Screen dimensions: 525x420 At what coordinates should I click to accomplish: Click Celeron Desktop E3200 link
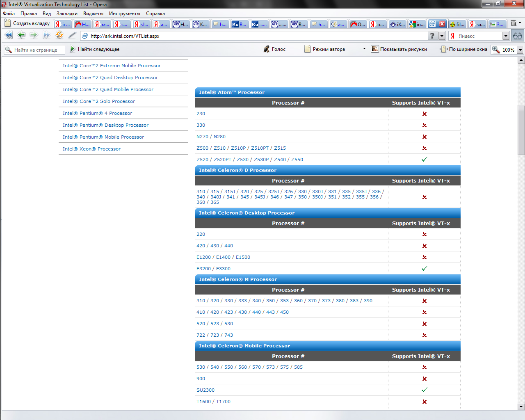203,269
